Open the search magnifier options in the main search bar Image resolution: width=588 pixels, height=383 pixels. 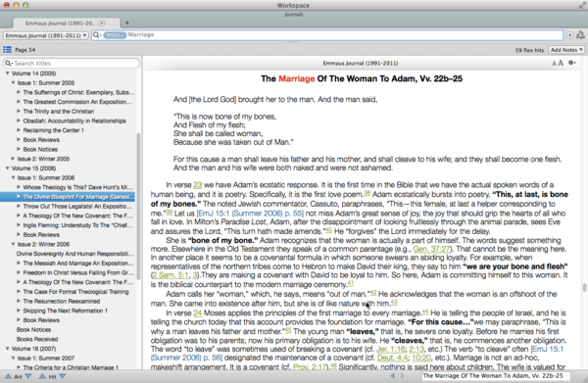[97, 35]
